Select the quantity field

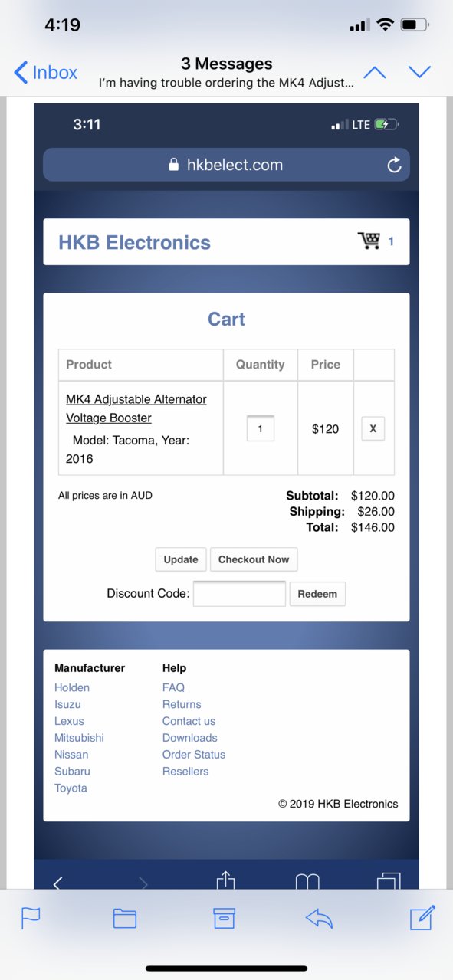coord(261,428)
